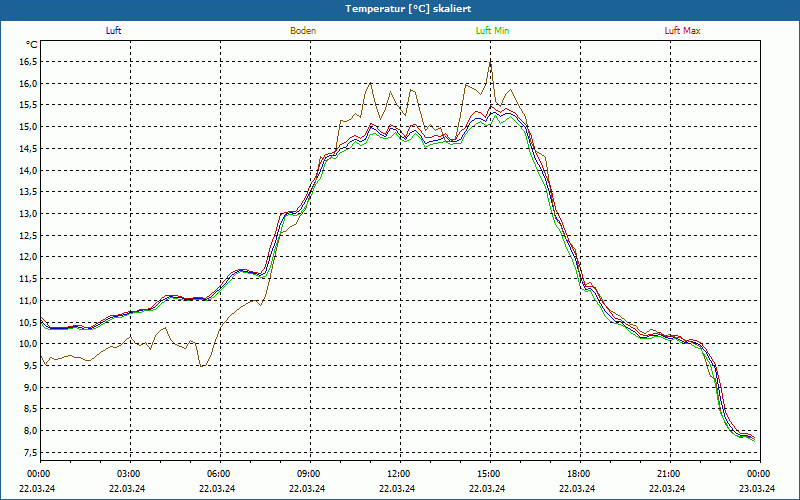The image size is (800, 500).
Task: Click the 03:00 time axis label
Action: [129, 474]
